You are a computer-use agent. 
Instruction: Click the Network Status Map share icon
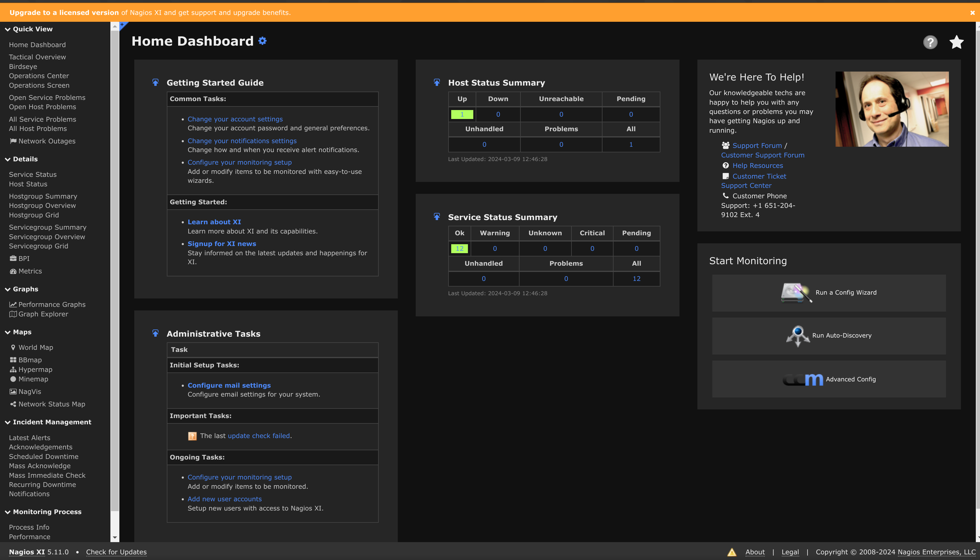click(13, 404)
